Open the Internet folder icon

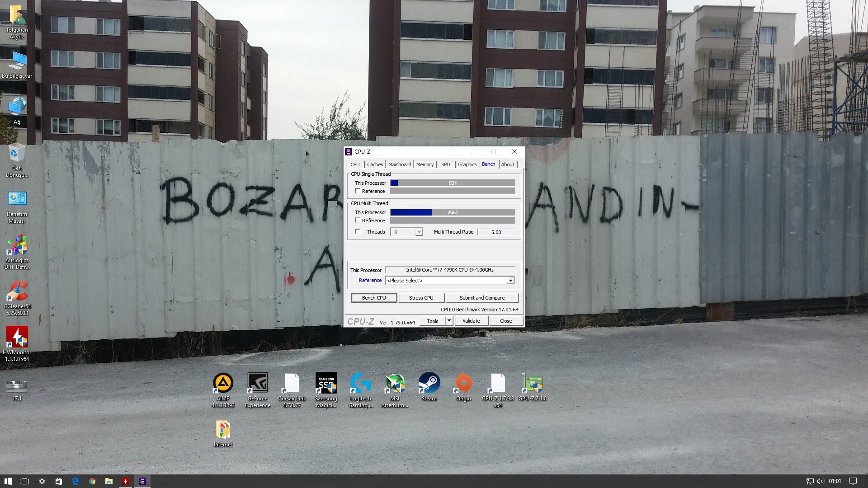point(223,434)
